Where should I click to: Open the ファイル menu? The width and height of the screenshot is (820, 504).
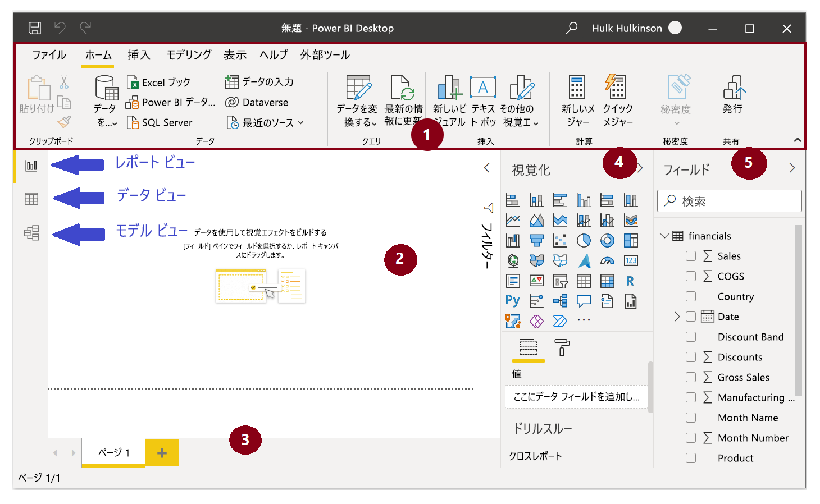[49, 55]
